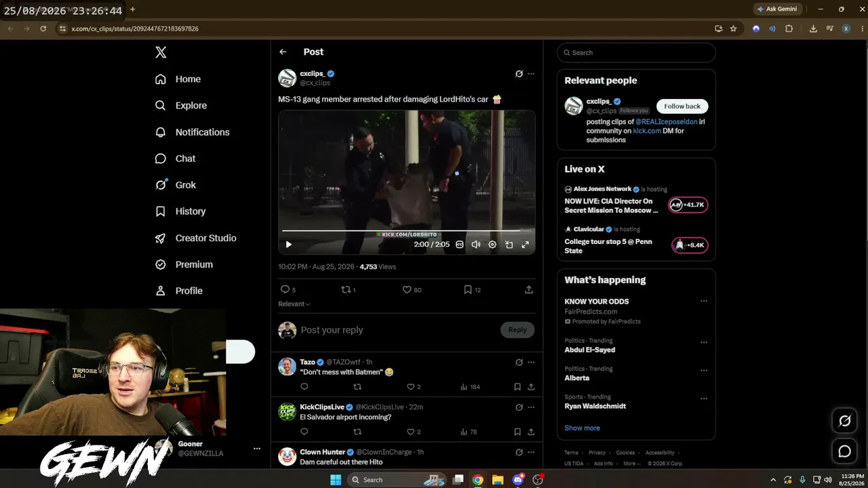Enter fullscreen video mode
This screenshot has width=868, height=488.
point(525,245)
